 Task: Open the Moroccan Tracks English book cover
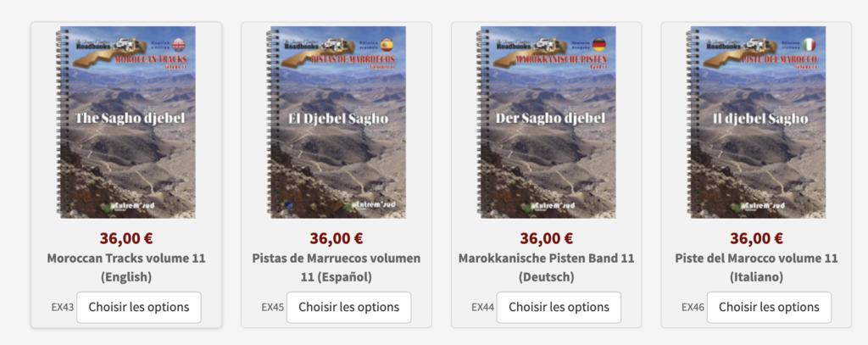pos(126,122)
